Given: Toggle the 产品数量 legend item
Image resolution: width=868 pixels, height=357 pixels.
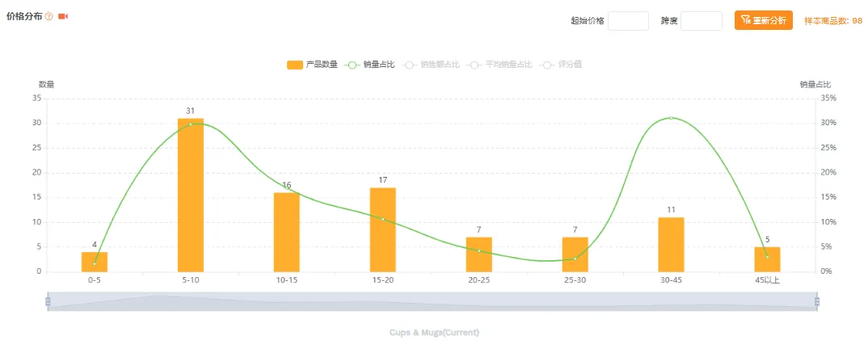Looking at the screenshot, I should click(x=312, y=65).
